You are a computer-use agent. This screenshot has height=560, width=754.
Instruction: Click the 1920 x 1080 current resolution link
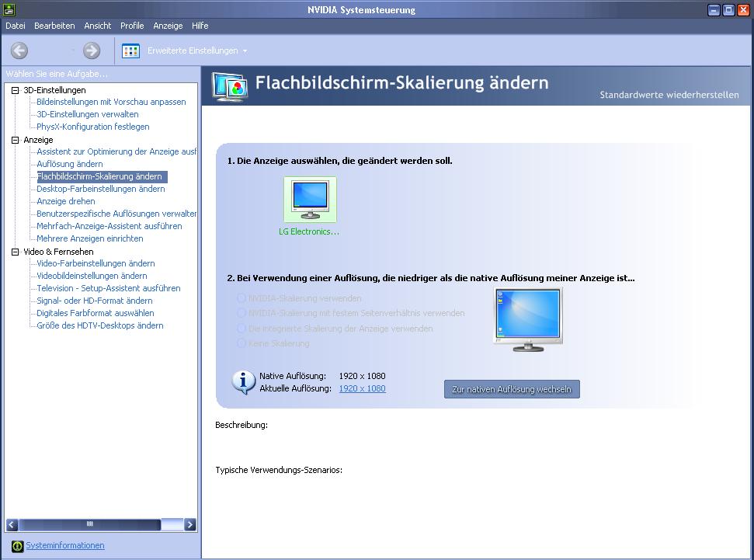click(x=362, y=388)
